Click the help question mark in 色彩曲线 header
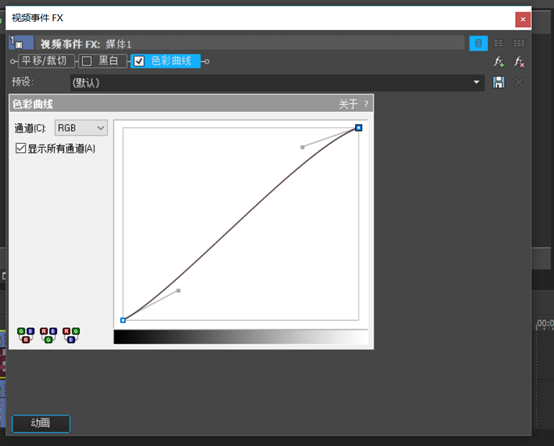The height and width of the screenshot is (446, 554). tap(366, 104)
